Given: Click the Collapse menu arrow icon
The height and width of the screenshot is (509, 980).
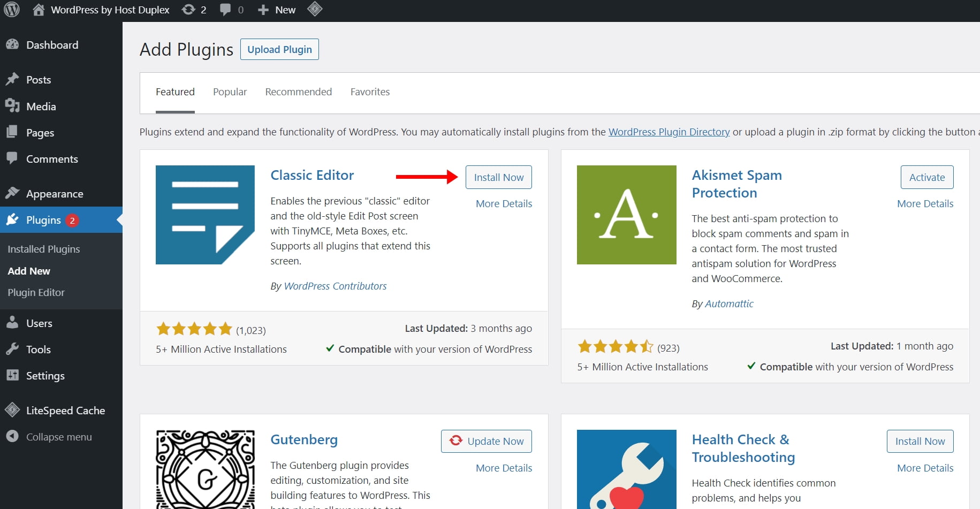Looking at the screenshot, I should click(12, 436).
